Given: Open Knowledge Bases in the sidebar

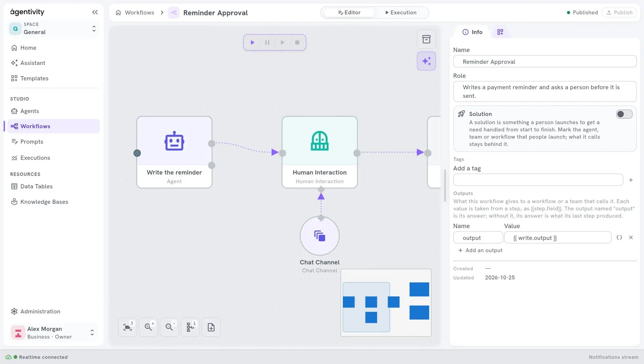Looking at the screenshot, I should [x=54, y=202].
